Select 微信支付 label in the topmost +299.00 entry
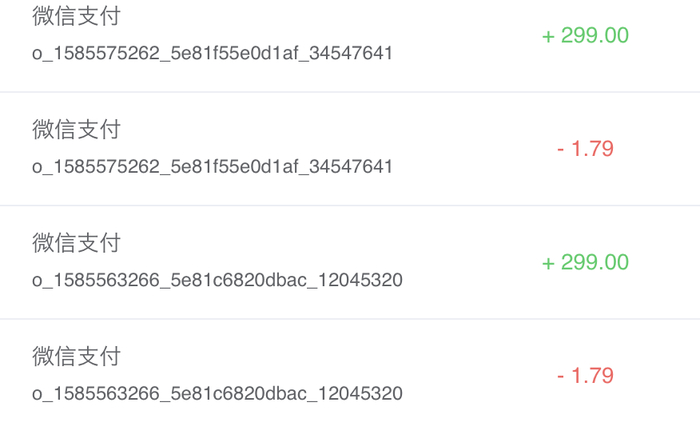 76,16
